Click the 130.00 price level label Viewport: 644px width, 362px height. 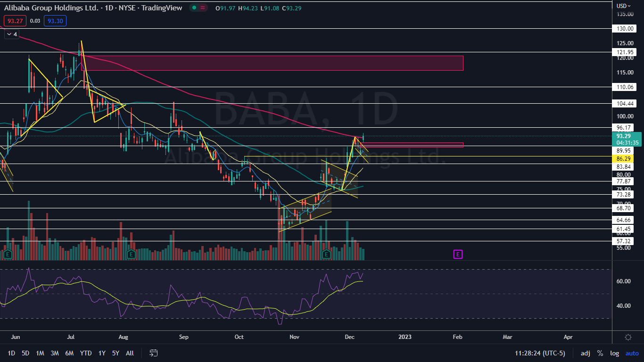click(625, 29)
